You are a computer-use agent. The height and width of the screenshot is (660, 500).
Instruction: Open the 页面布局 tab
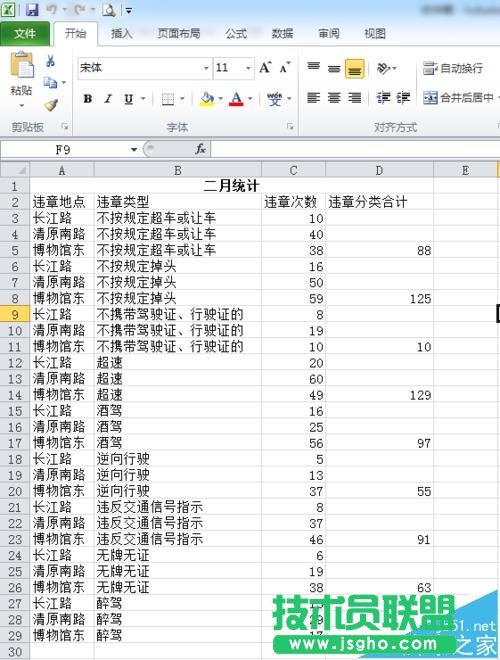[179, 33]
